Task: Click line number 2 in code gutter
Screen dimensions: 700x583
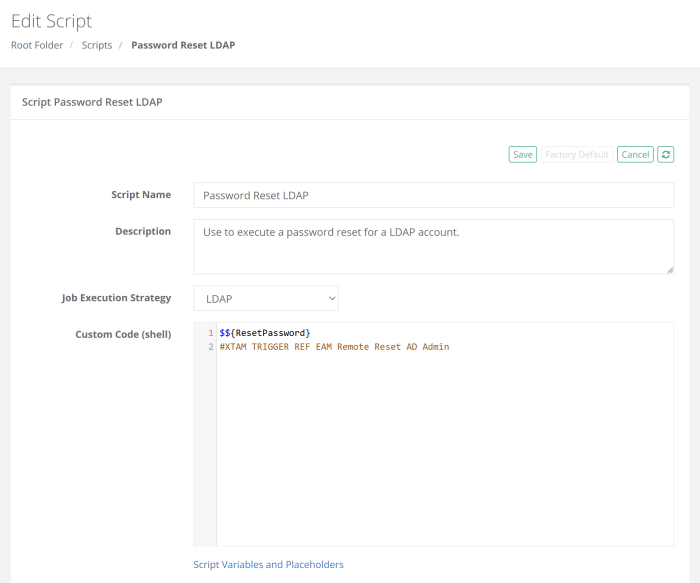Action: coord(211,347)
